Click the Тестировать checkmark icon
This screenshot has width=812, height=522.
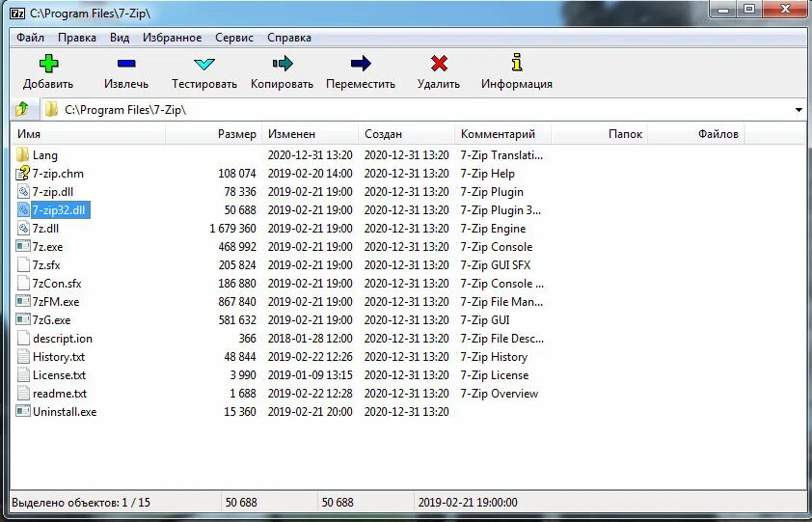coord(204,65)
